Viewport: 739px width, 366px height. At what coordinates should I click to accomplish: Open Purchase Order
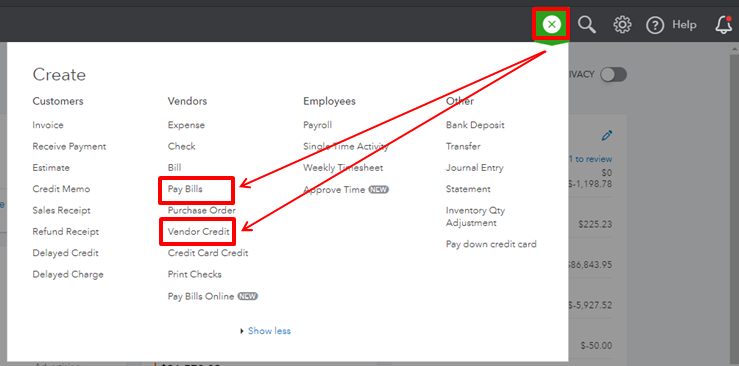pos(202,211)
